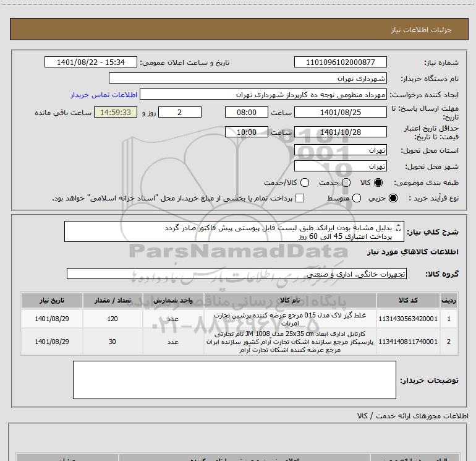Click product name کارتابل اداری JM 1008
The width and height of the screenshot is (476, 461).
[x=290, y=342]
